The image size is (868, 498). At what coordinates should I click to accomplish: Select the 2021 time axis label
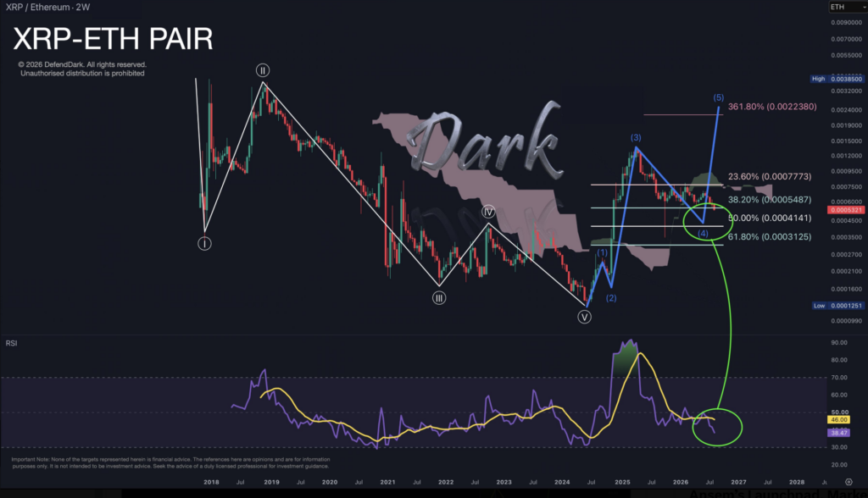(x=388, y=482)
